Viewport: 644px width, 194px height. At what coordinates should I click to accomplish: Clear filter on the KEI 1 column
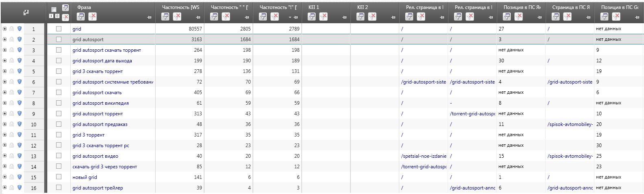pos(324,16)
